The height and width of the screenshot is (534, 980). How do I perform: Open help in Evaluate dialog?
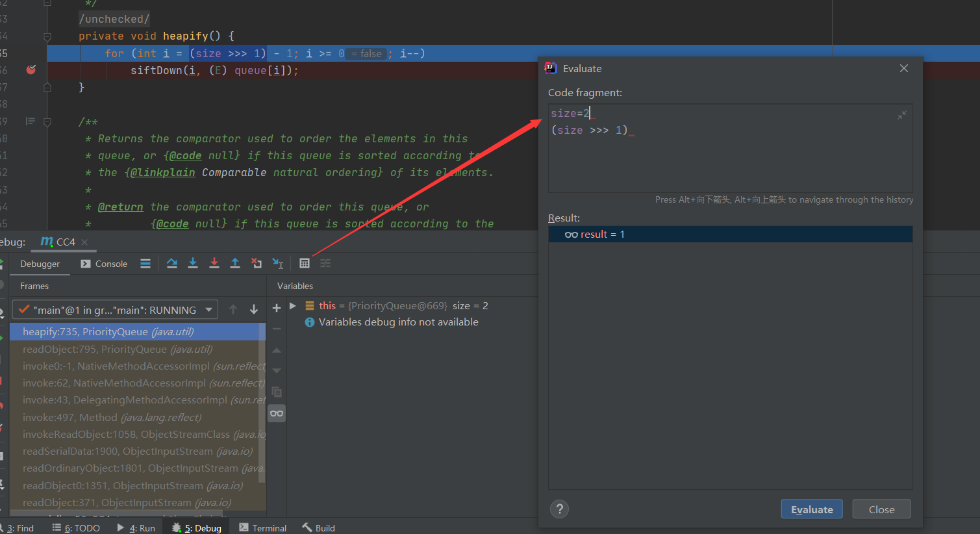(559, 509)
